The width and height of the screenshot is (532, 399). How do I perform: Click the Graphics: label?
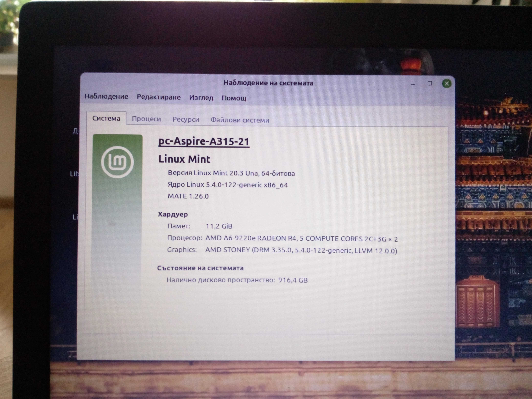[x=182, y=250]
